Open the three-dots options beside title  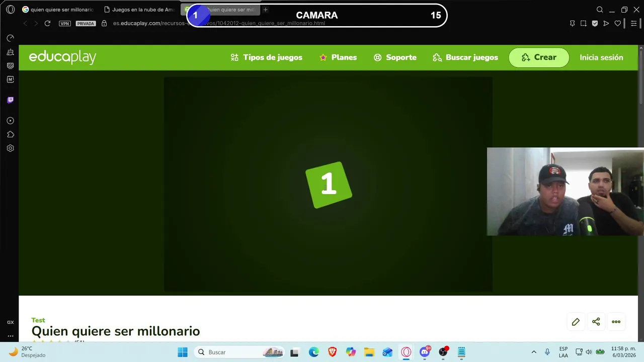click(616, 322)
